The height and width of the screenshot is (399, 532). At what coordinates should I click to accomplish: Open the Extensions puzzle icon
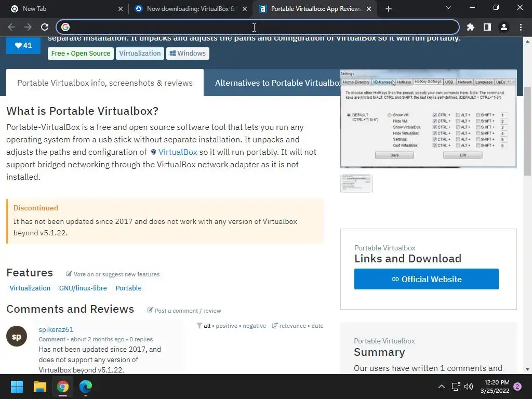point(471,27)
